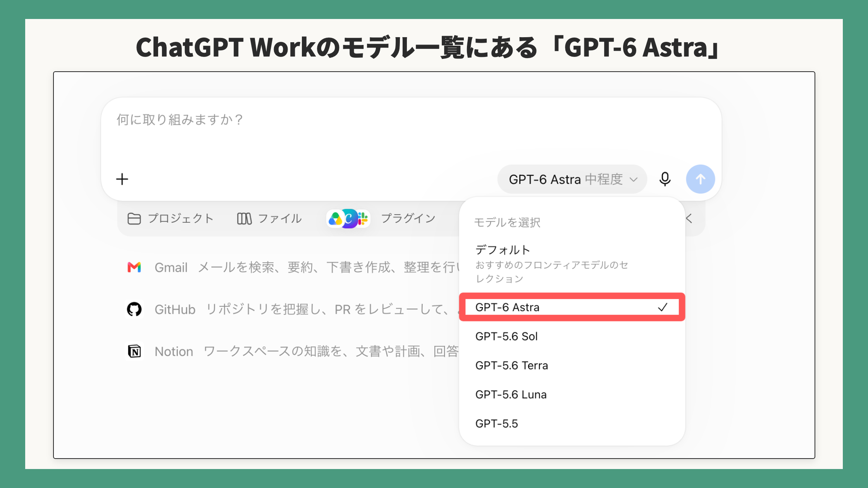Select the Notion ワークスペース suggestion text
The height and width of the screenshot is (488, 868).
tap(306, 351)
